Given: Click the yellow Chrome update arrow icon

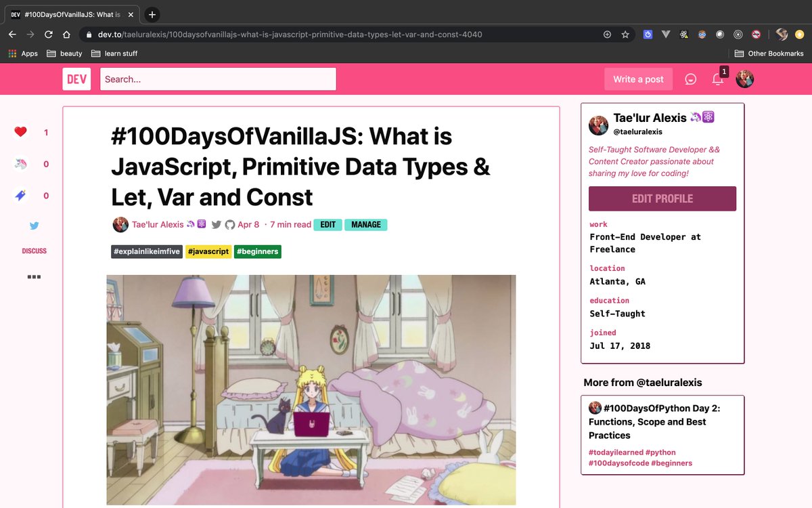Looking at the screenshot, I should tap(799, 35).
